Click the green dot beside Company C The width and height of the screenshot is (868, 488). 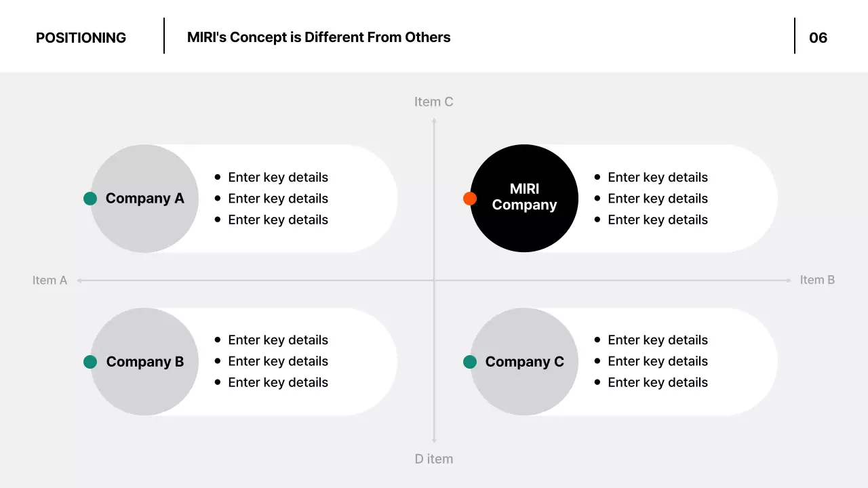470,362
